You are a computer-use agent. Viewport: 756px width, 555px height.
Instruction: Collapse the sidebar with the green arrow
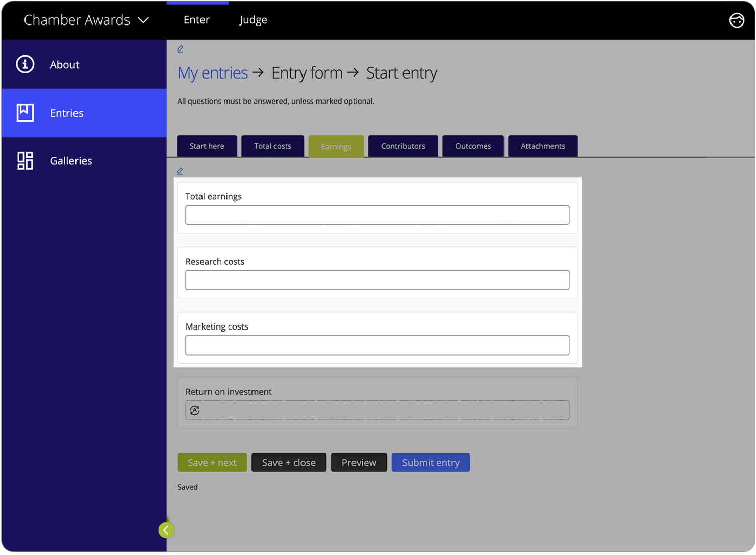166,530
